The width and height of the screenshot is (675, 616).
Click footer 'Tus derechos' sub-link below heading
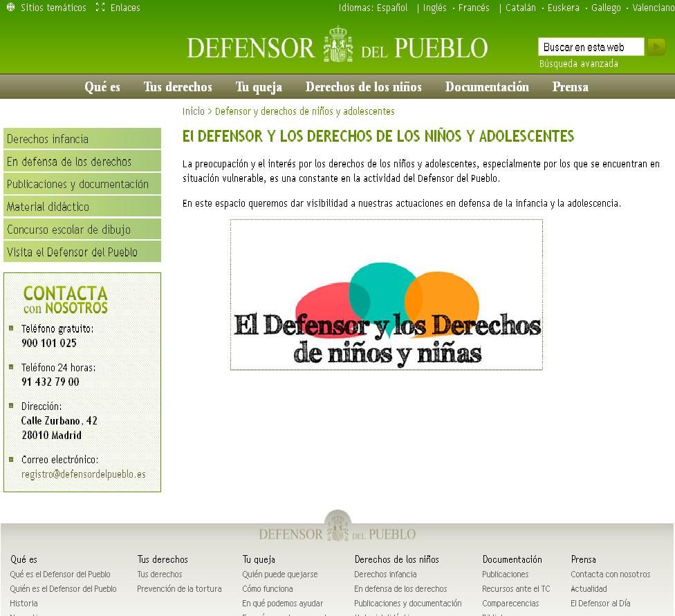[159, 575]
